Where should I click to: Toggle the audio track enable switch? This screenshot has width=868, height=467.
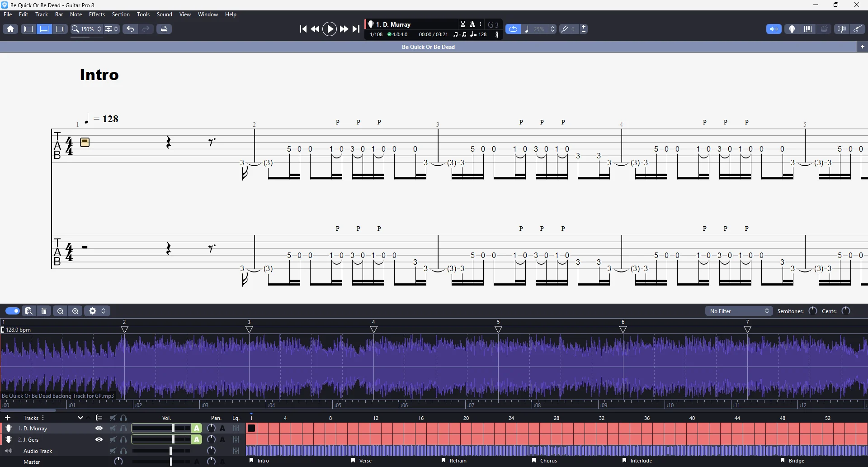[x=12, y=311]
